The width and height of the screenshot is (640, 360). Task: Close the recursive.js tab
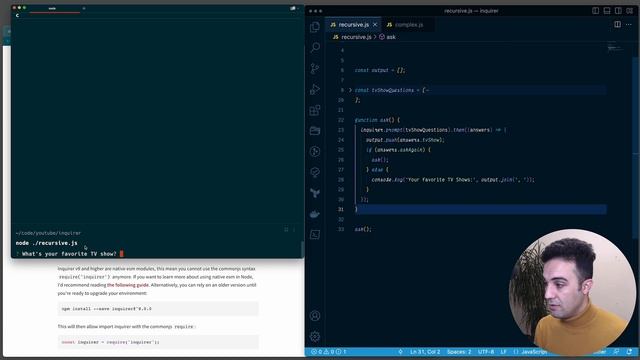pyautogui.click(x=375, y=24)
